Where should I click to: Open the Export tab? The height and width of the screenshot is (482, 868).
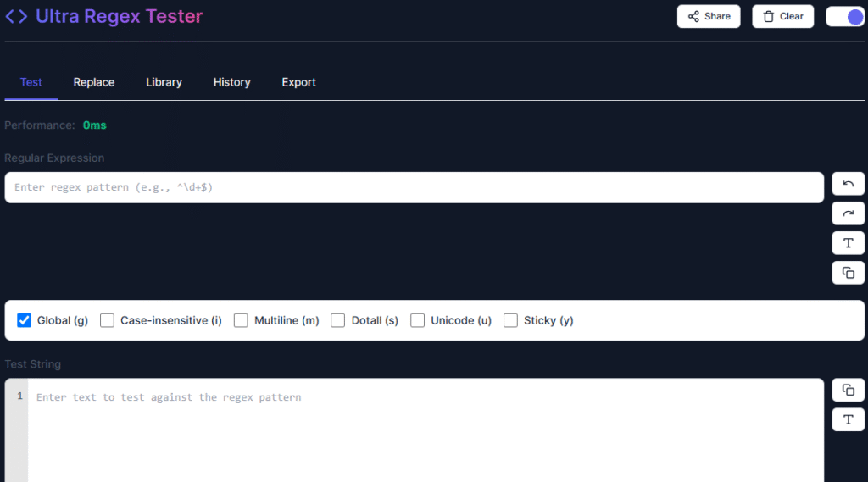tap(299, 82)
